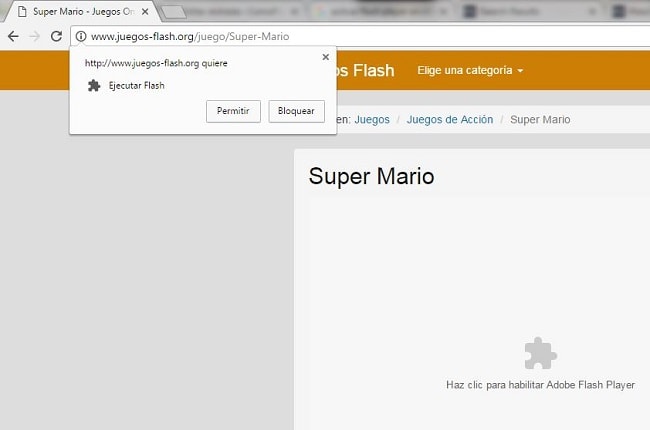Close the Super Mario browser tab
650x430 pixels.
[x=145, y=12]
